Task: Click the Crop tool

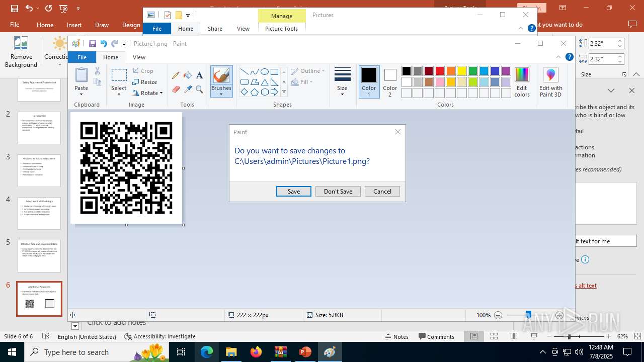Action: pyautogui.click(x=143, y=71)
